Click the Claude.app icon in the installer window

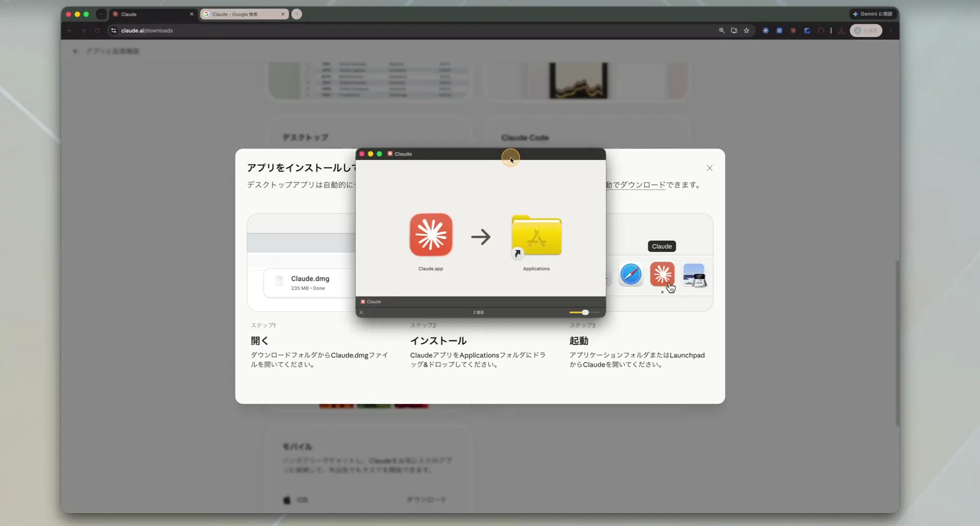431,235
